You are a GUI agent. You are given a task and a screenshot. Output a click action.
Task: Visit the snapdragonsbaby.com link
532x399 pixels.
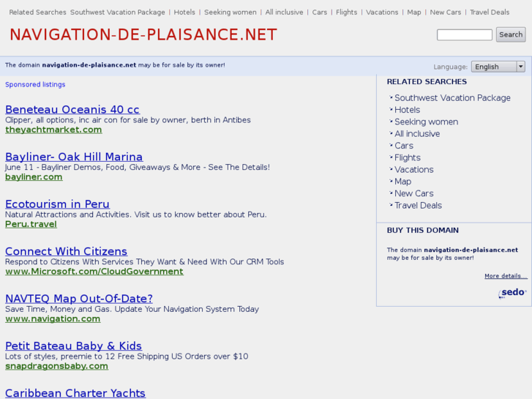[x=56, y=366]
